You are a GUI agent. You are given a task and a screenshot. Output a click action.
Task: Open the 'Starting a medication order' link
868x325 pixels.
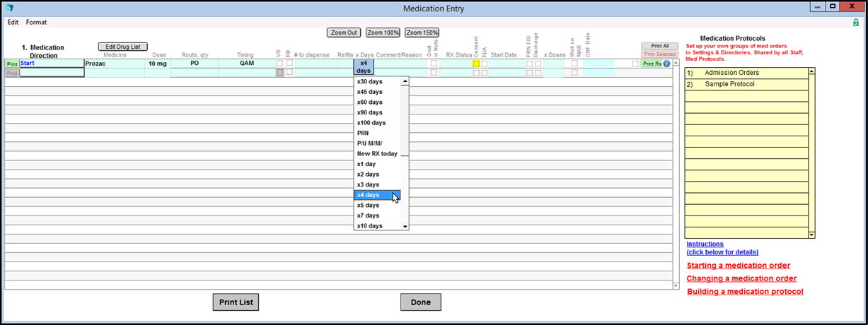(739, 266)
